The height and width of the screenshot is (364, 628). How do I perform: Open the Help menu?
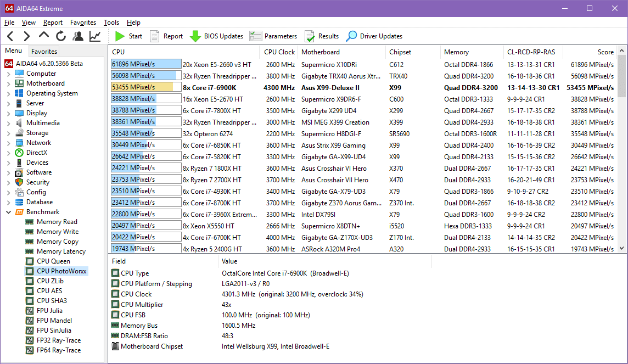[133, 23]
